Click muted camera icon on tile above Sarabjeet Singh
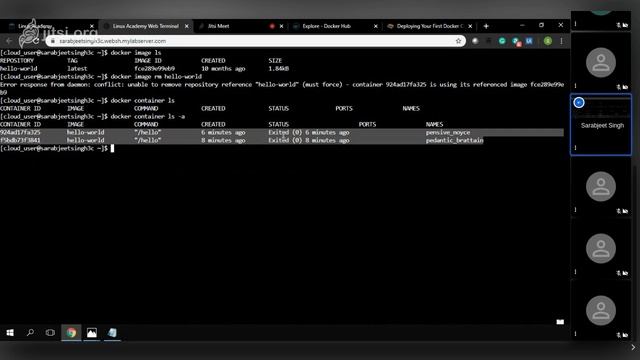 626,87
